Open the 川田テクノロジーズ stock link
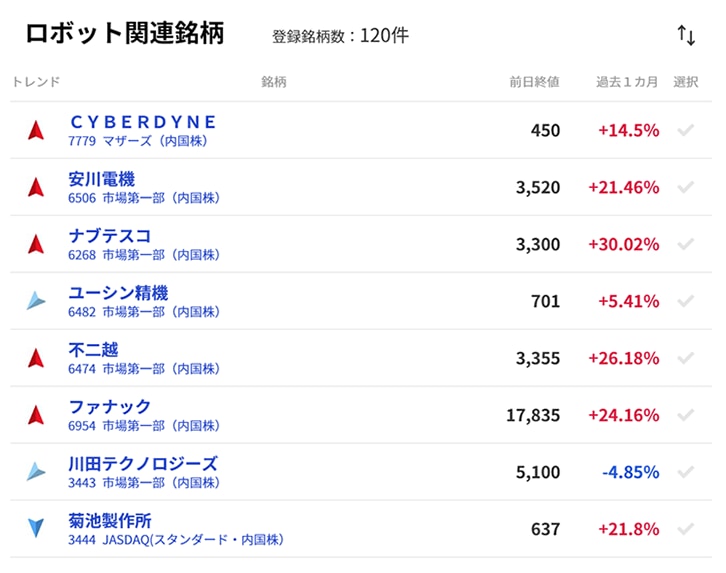Image resolution: width=726 pixels, height=573 pixels. tap(142, 464)
